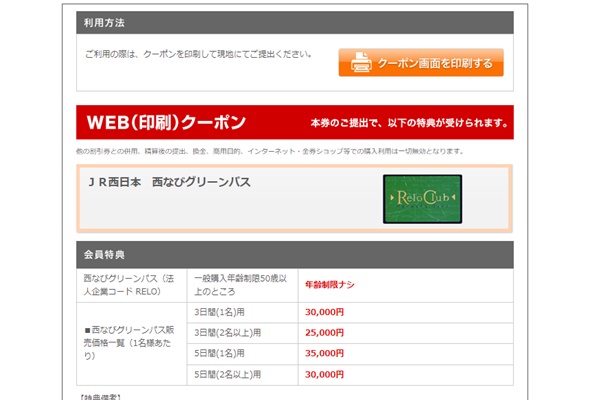Click the 30,000円 price for 5日間(2名以上)用
The height and width of the screenshot is (400, 600).
point(324,374)
